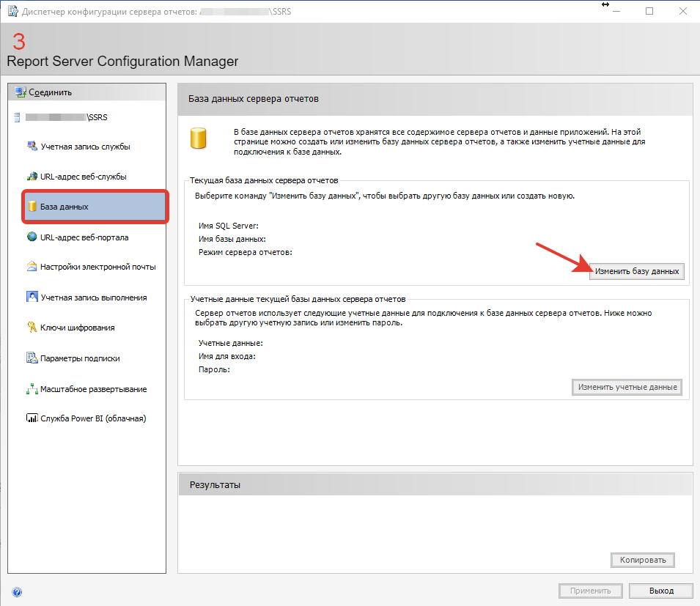This screenshot has width=700, height=606.
Task: Click the Соединить connect icon
Action: [21, 92]
